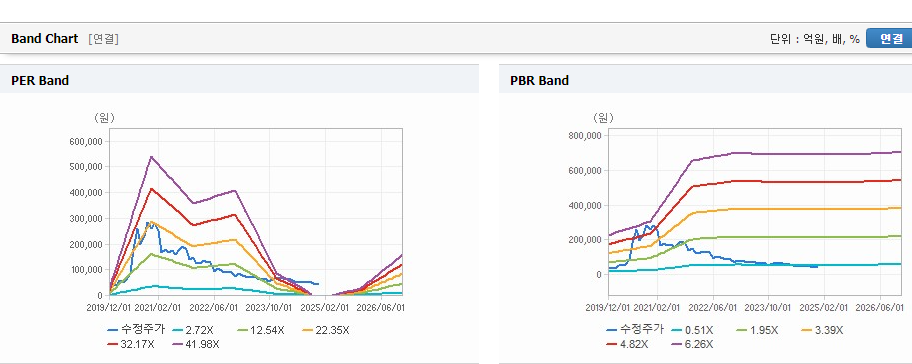Click the 300,000 axis label in PER chart
The height and width of the screenshot is (364, 912).
pos(87,219)
